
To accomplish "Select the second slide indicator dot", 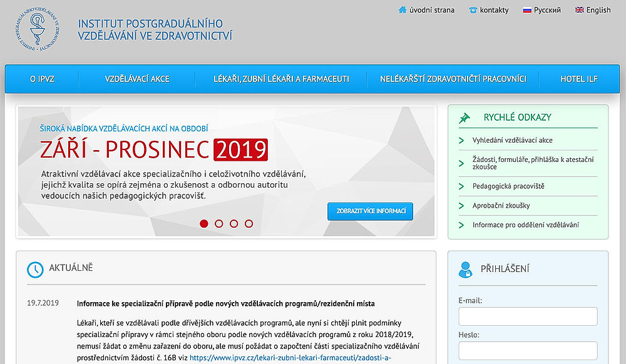I will [218, 224].
